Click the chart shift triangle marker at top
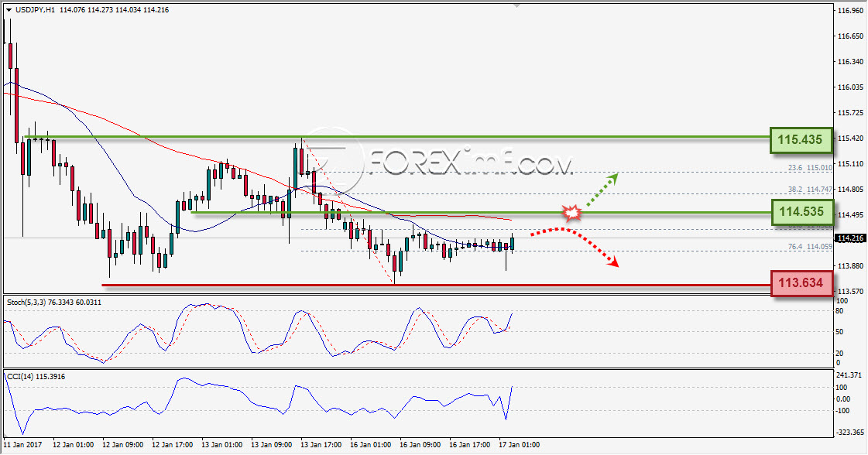Viewport: 868px width, 455px height. click(517, 5)
